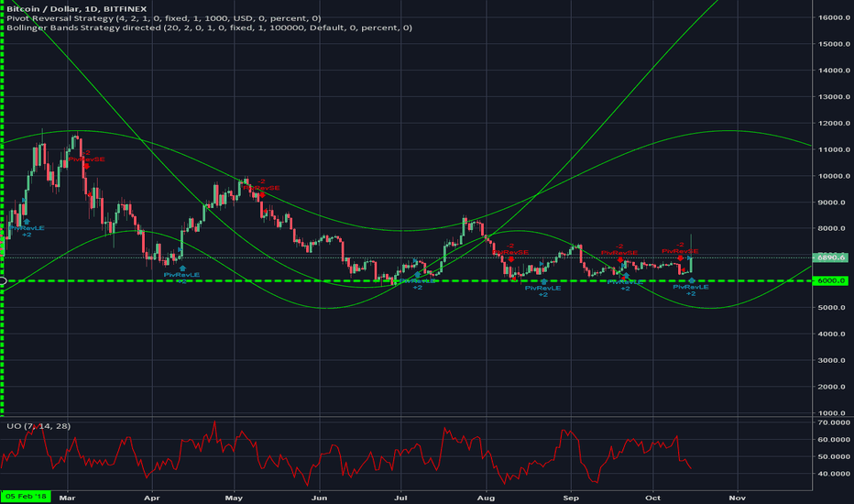
Task: Click the PivRevSE label in mid September
Action: point(619,253)
